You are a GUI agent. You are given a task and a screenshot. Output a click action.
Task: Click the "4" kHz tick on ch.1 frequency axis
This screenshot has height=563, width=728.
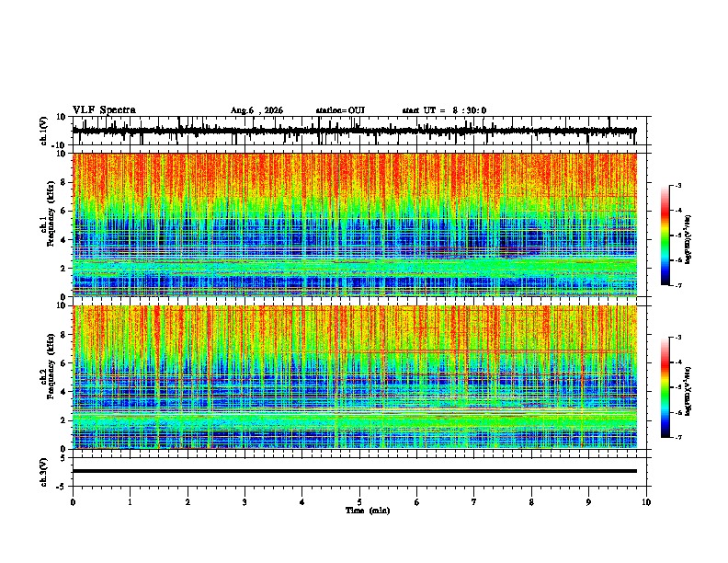pos(63,240)
